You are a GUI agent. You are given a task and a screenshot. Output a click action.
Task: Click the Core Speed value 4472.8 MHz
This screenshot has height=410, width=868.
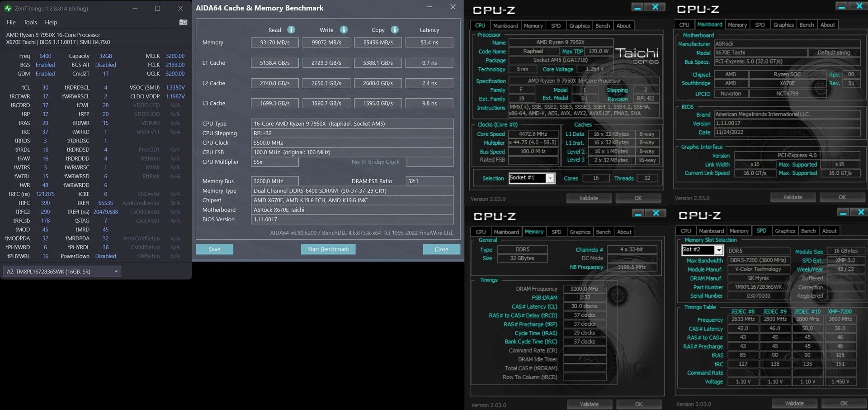(x=533, y=134)
